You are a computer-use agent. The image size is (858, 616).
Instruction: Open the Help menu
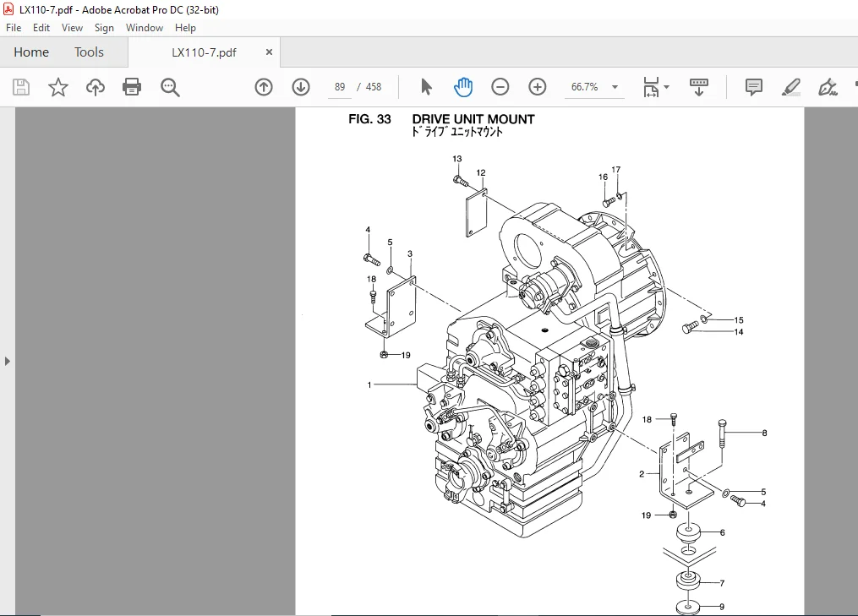point(185,28)
